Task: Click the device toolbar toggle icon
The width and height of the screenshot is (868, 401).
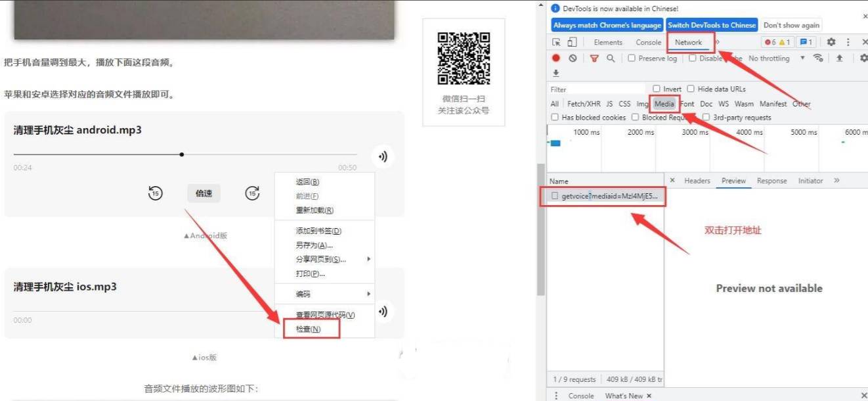Action: point(571,42)
